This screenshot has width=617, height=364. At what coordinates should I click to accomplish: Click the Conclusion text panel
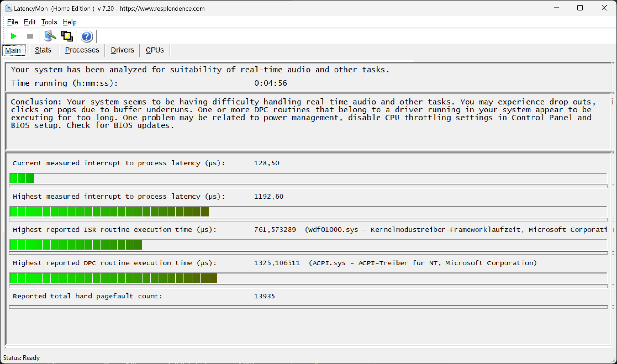[x=308, y=122]
